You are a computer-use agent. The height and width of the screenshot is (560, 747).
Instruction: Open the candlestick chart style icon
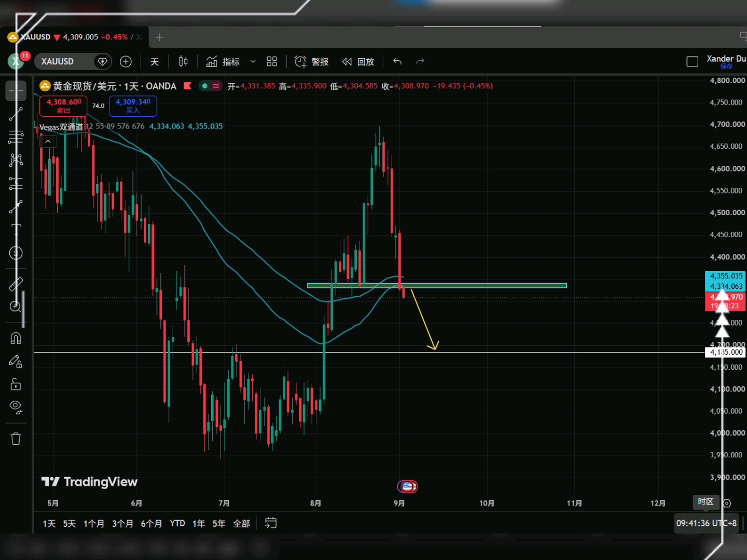coord(183,62)
